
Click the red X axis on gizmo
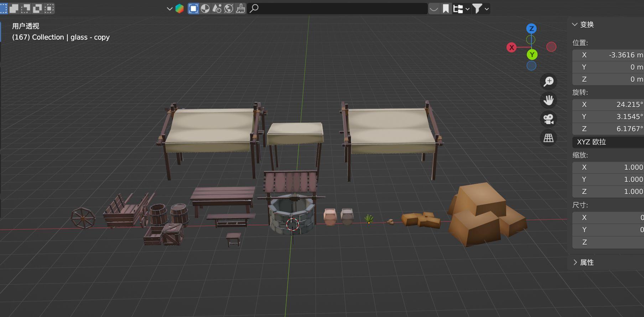511,47
